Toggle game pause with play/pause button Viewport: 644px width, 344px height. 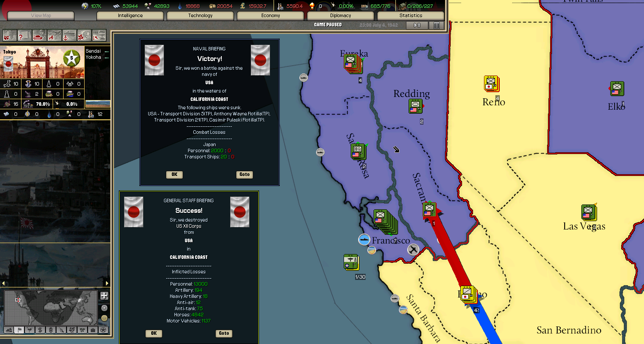(x=417, y=25)
